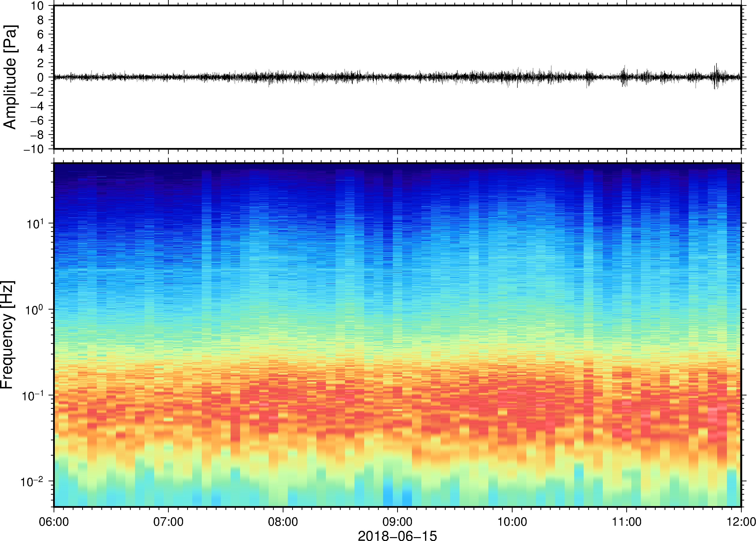Click the amplitude axis value 0

pyautogui.click(x=41, y=77)
